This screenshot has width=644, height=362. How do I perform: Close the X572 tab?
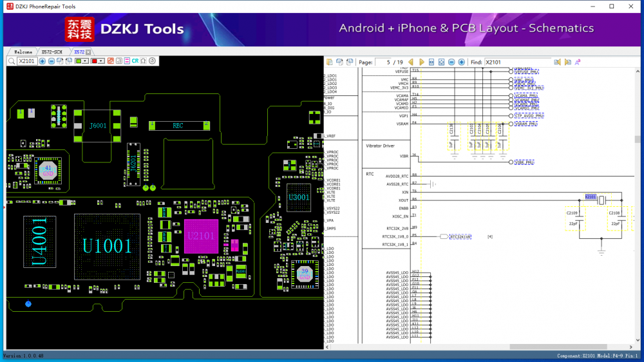tap(88, 52)
